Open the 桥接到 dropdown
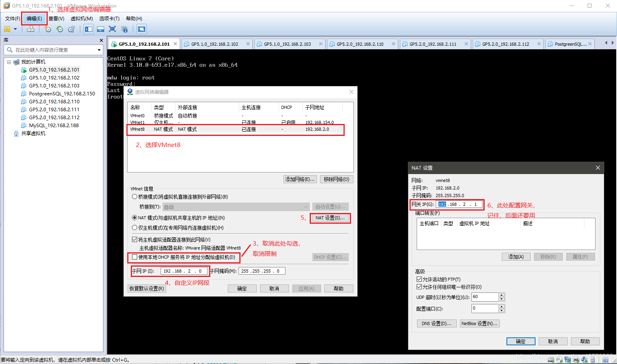Screen dimensions: 617x364 [236, 207]
